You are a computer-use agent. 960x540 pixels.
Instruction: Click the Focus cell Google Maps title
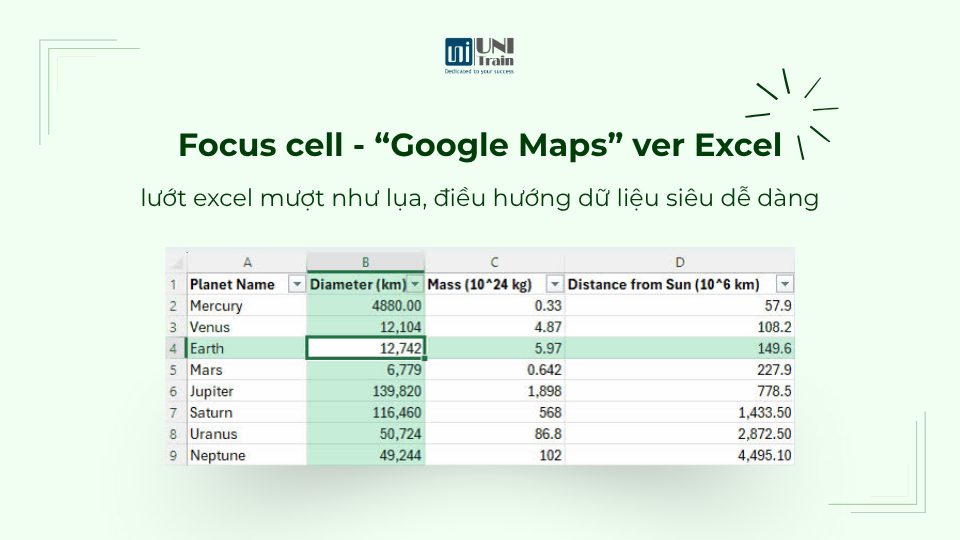pyautogui.click(x=480, y=146)
